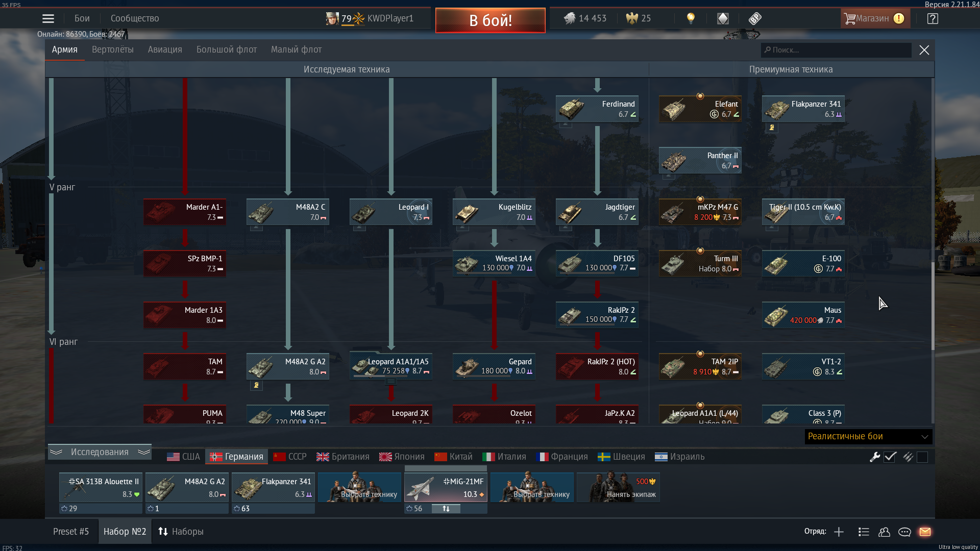Screen dimensions: 980x551
Task: Select the Maus premium tank card
Action: click(x=803, y=315)
